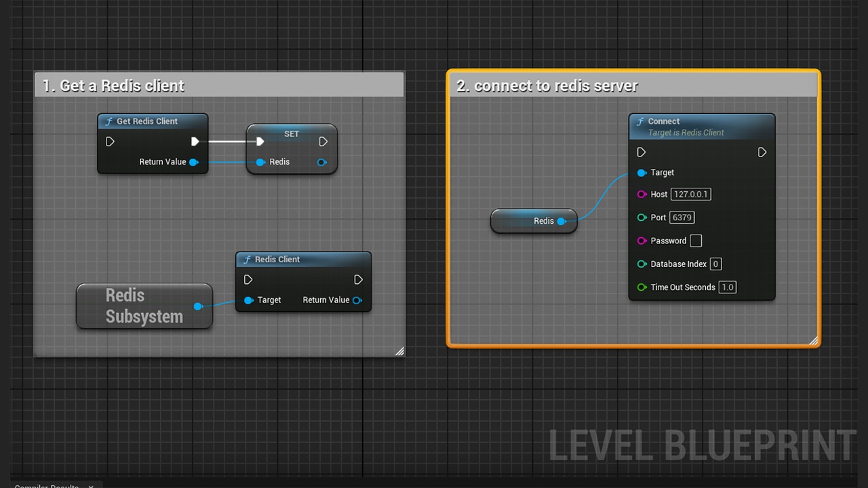Click SET node input execution pin
Screen dimensions: 868x488
pos(260,142)
